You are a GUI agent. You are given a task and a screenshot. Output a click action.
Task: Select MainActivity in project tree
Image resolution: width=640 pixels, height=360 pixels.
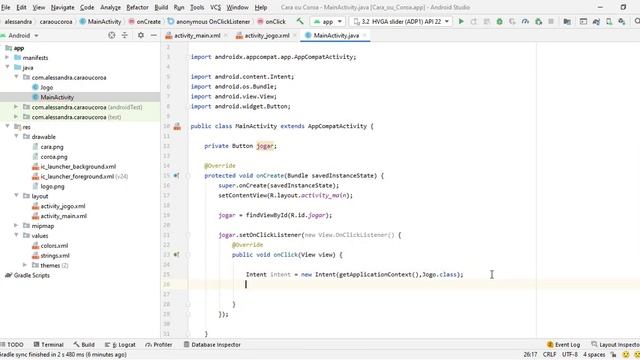coord(57,97)
